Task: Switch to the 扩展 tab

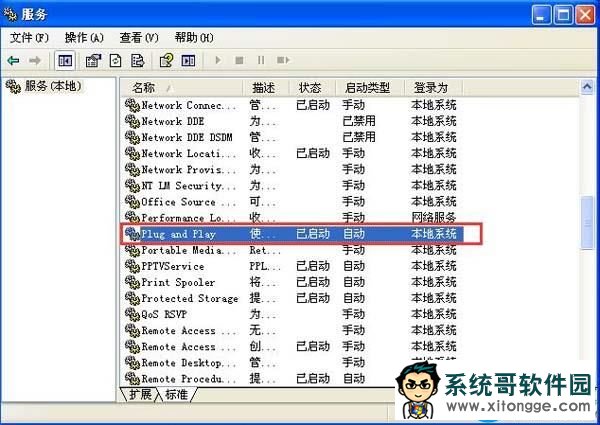Action: pos(140,395)
